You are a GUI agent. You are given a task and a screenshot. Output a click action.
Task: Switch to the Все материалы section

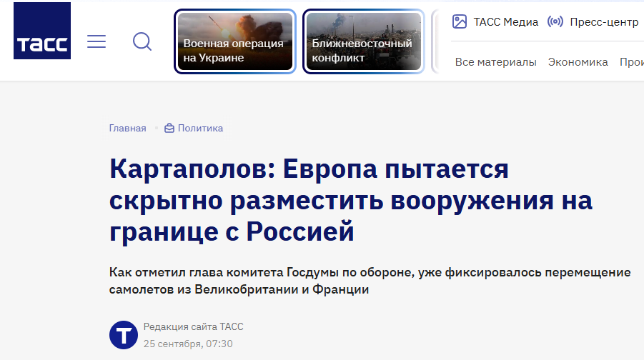coord(495,62)
